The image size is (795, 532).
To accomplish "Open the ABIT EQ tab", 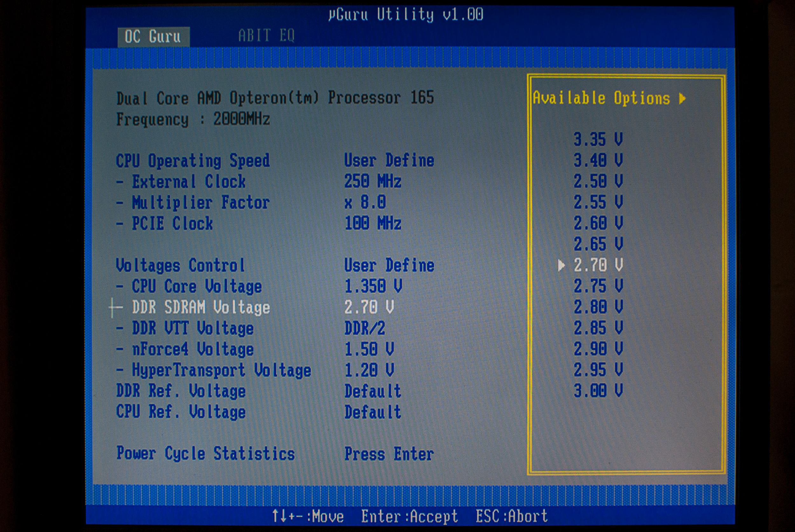I will 266,36.
